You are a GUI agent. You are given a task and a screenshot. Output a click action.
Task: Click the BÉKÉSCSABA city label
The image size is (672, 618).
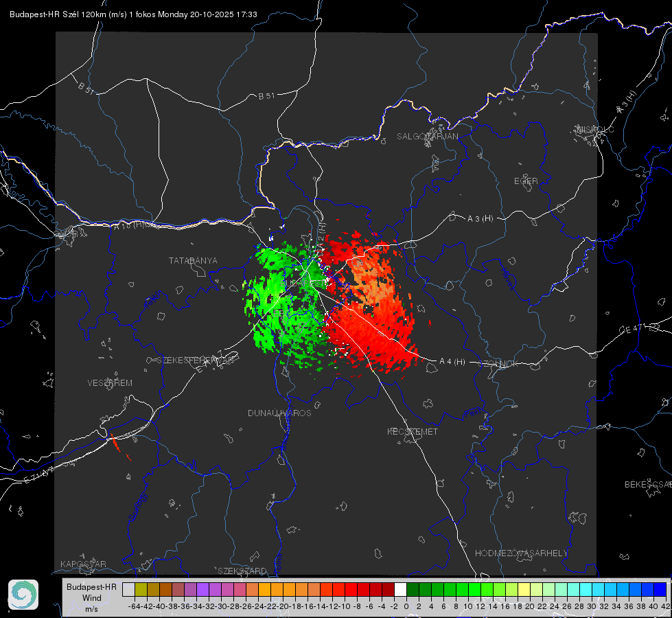648,485
